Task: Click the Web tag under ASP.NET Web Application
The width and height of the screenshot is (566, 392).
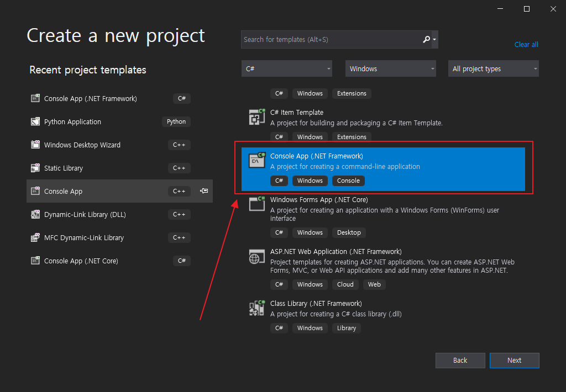Action: coord(374,284)
